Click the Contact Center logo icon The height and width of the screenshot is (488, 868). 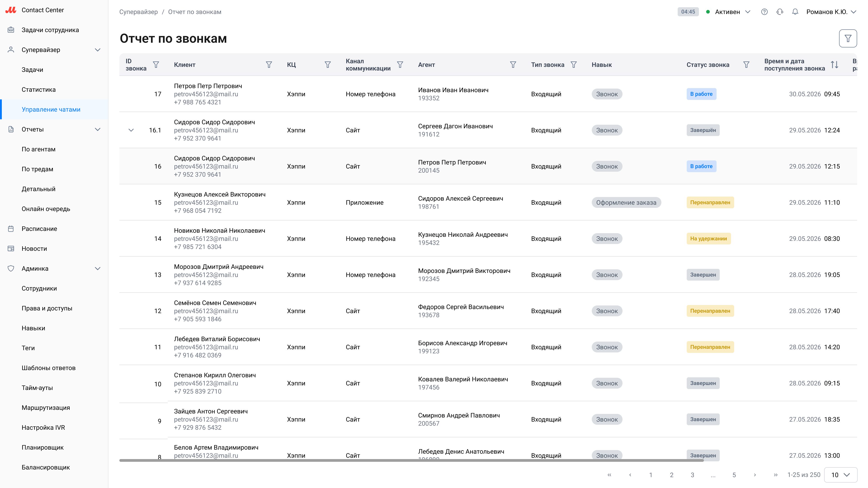coord(11,10)
